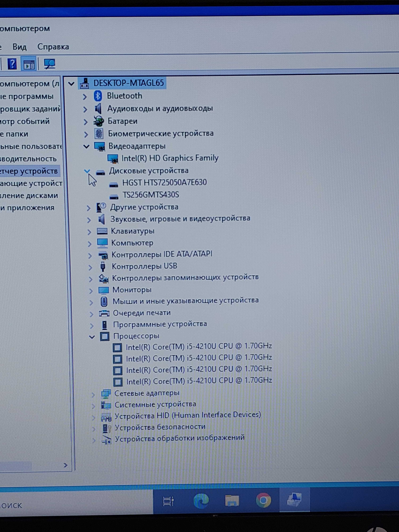399x532 pixels.
Task: Click the left pane horizontal scrollbar right arrow
Action: pyautogui.click(x=65, y=465)
